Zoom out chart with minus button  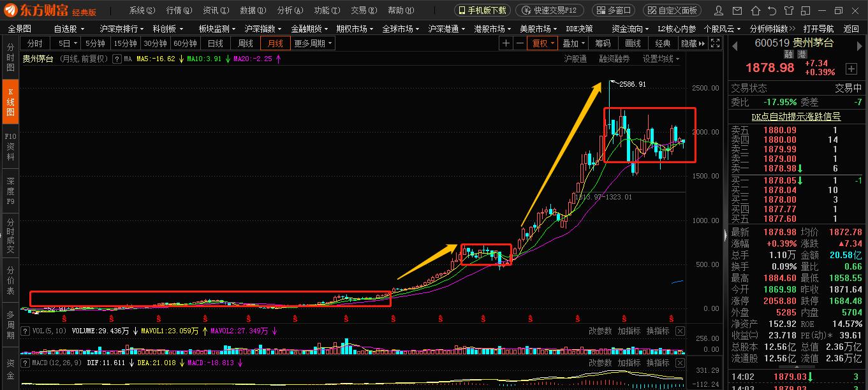[520, 43]
